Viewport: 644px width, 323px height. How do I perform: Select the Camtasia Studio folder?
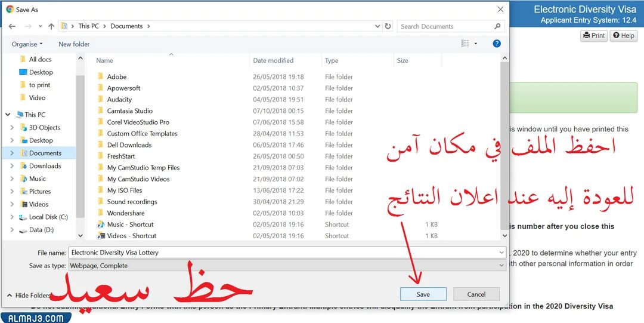(130, 110)
